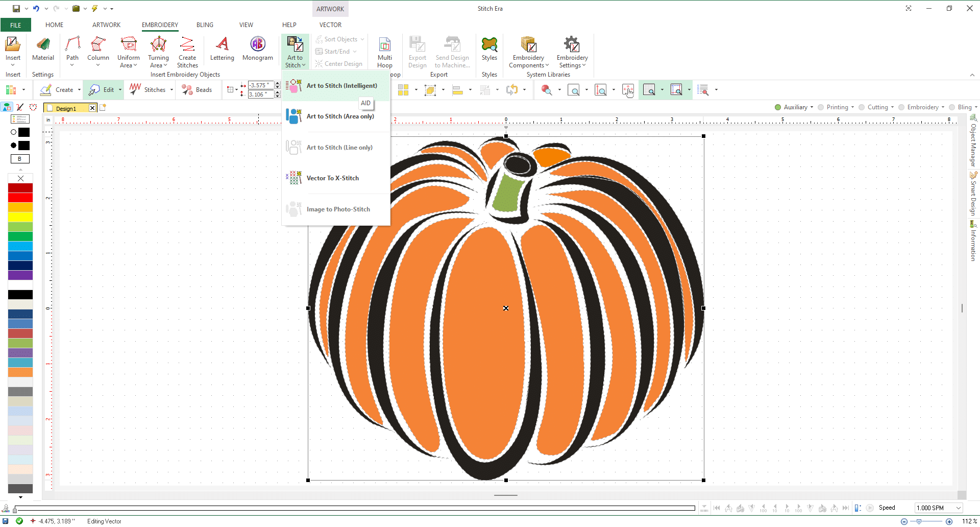Expand the Stitches dropdown
The image size is (980, 527).
171,90
